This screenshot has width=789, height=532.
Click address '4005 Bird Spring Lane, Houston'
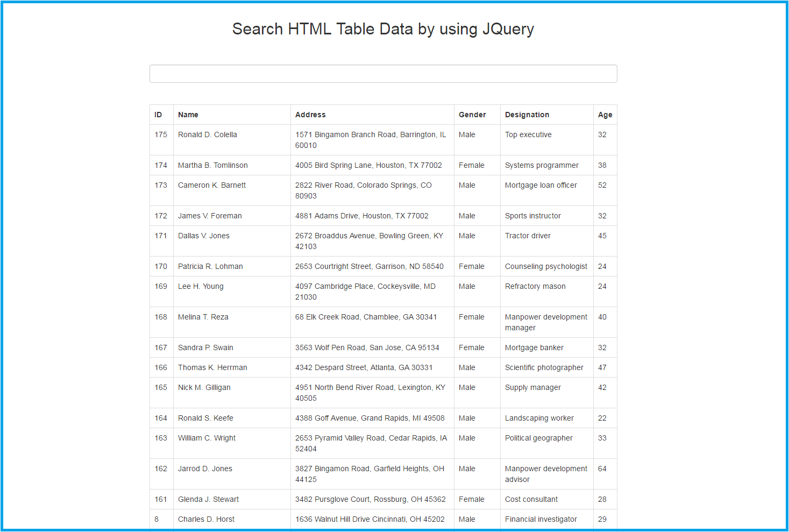coord(368,165)
